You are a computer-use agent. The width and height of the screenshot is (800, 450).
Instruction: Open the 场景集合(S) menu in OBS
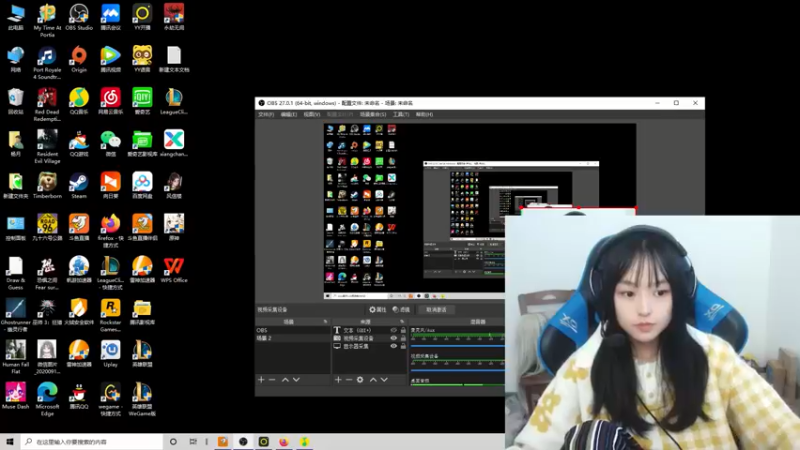tap(373, 114)
